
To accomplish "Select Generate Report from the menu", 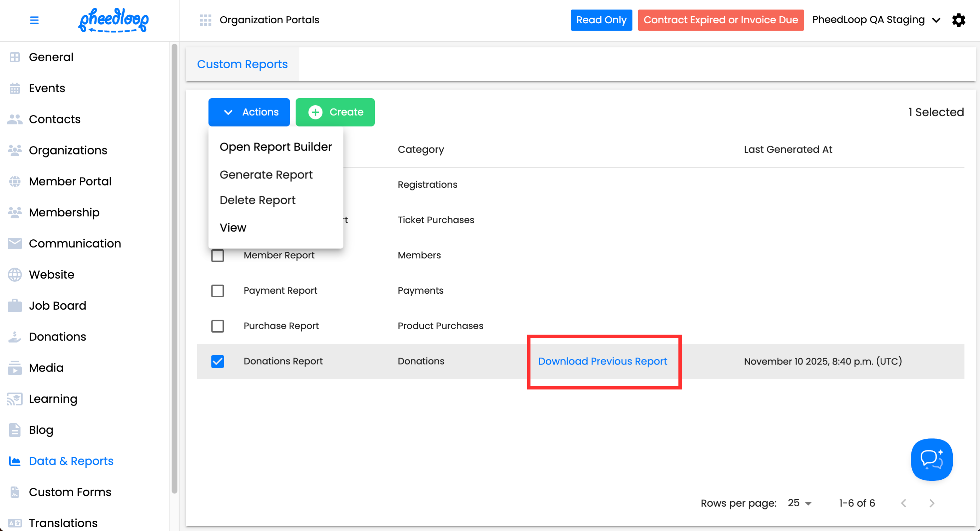I will [x=266, y=175].
